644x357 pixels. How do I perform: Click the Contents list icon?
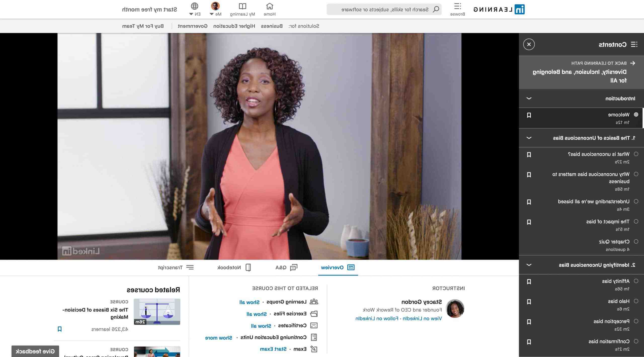[634, 44]
